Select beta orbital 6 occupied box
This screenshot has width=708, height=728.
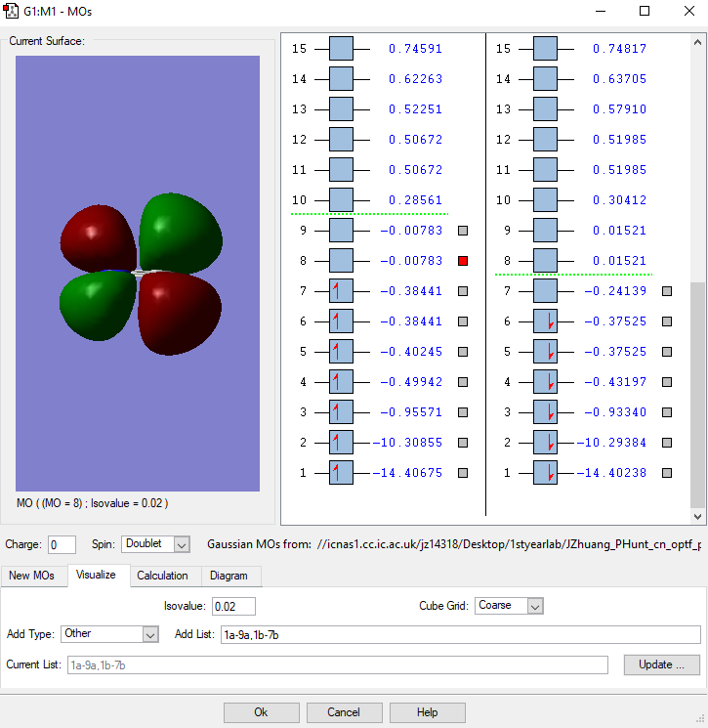coord(545,321)
